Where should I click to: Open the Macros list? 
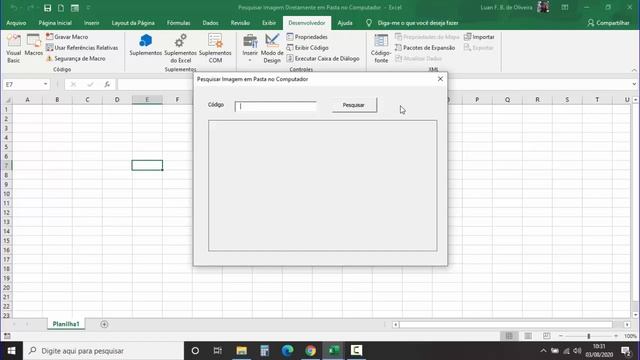(x=33, y=45)
